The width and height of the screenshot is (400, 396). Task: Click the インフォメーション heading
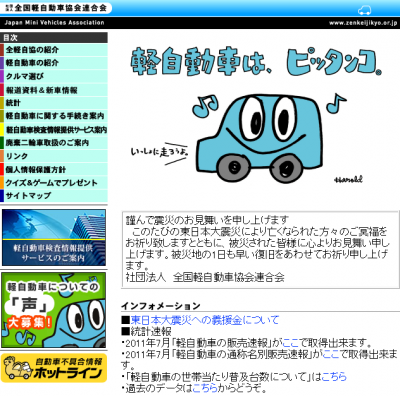161,306
